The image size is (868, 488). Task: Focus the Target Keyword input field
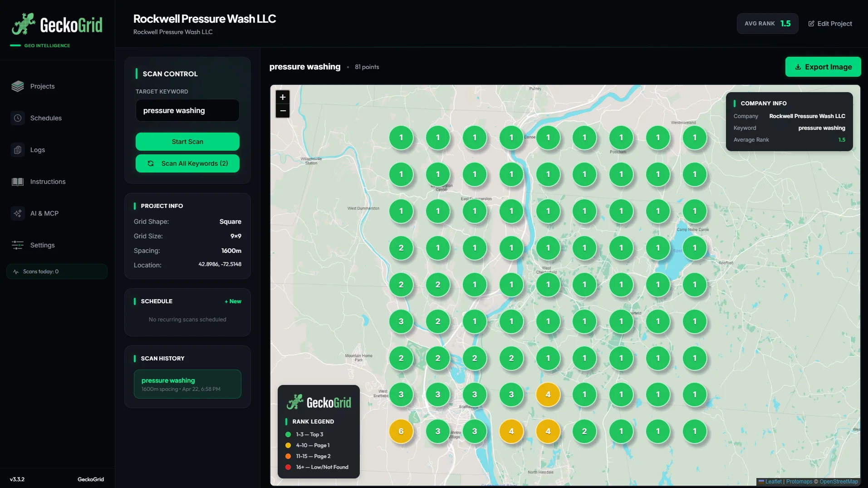[187, 110]
